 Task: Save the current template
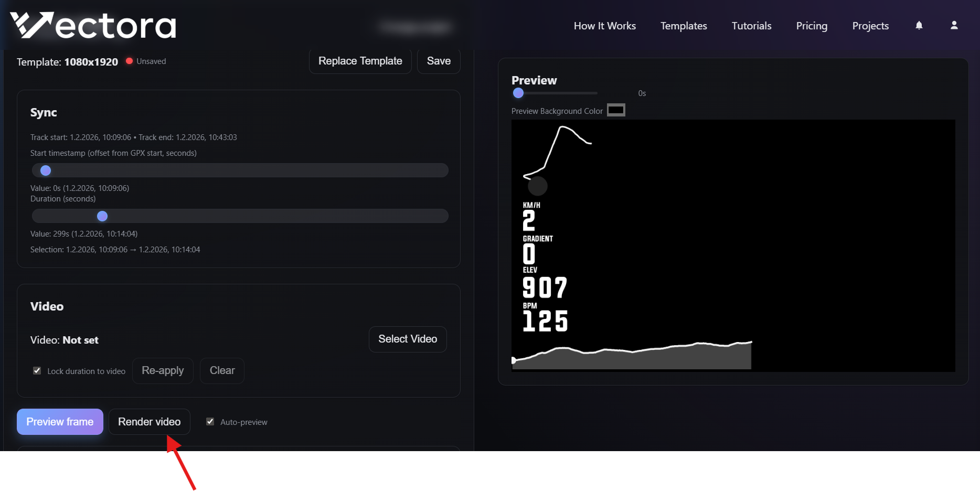(439, 61)
